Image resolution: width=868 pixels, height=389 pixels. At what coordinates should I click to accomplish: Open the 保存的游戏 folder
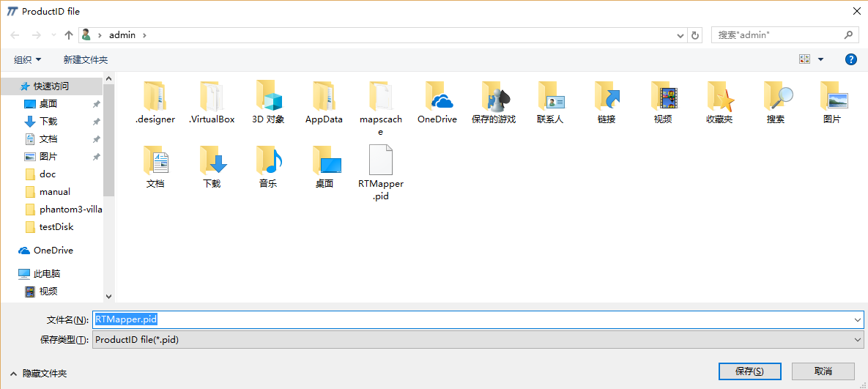click(x=494, y=97)
